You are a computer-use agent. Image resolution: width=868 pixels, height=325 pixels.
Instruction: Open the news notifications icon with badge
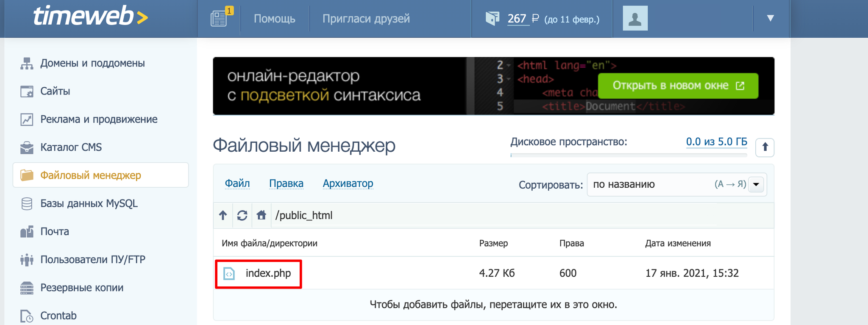click(x=221, y=17)
